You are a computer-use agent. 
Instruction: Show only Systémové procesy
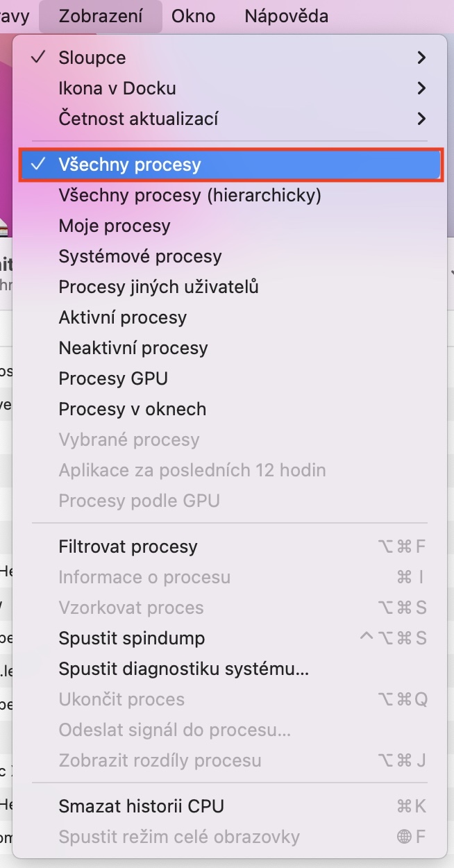140,256
